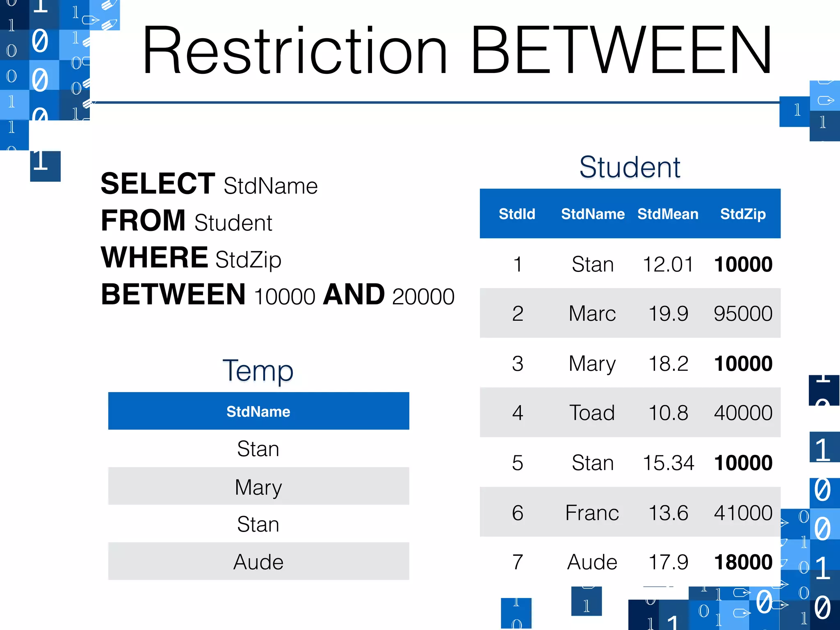This screenshot has height=630, width=840.
Task: Select the Mary row in Temp table
Action: pos(258,487)
